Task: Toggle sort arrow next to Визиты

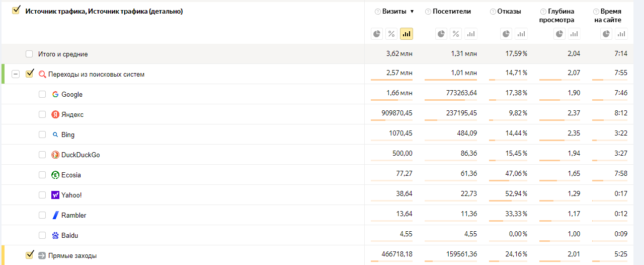Action: [x=412, y=12]
